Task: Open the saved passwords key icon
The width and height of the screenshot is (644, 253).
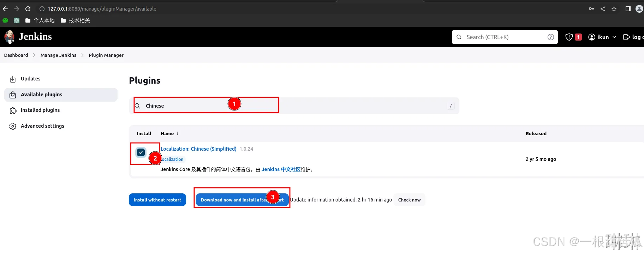Action: point(591,9)
